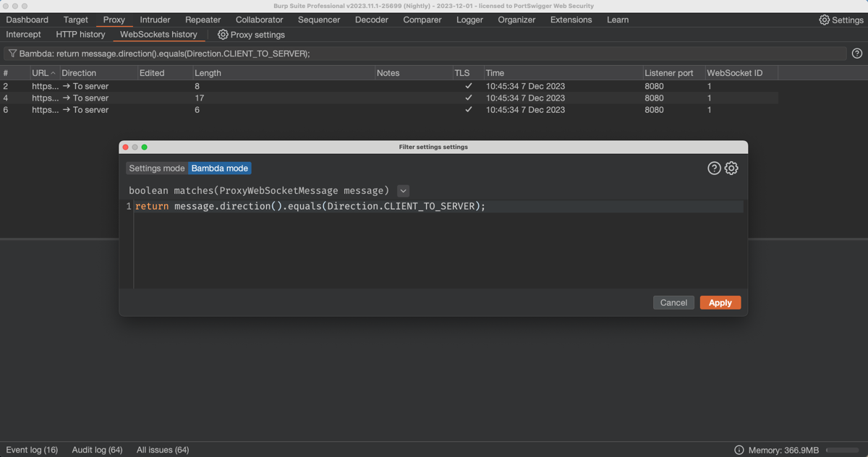This screenshot has height=457, width=868.
Task: Switch to the Target tab
Action: [x=76, y=20]
